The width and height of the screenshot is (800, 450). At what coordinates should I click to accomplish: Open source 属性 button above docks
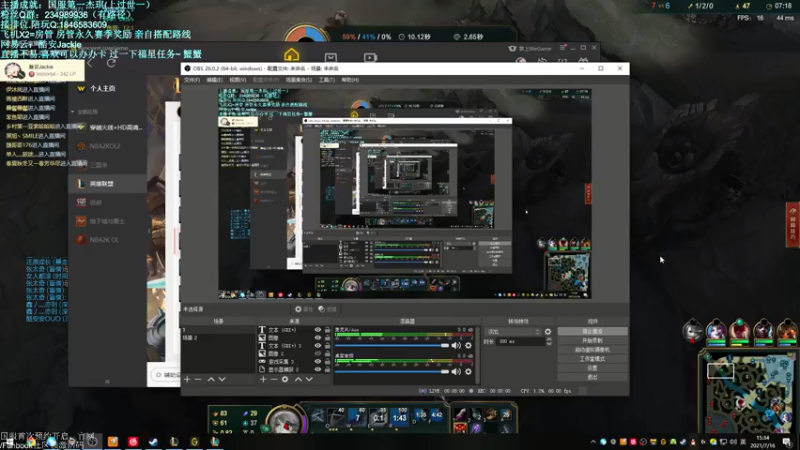pos(304,309)
